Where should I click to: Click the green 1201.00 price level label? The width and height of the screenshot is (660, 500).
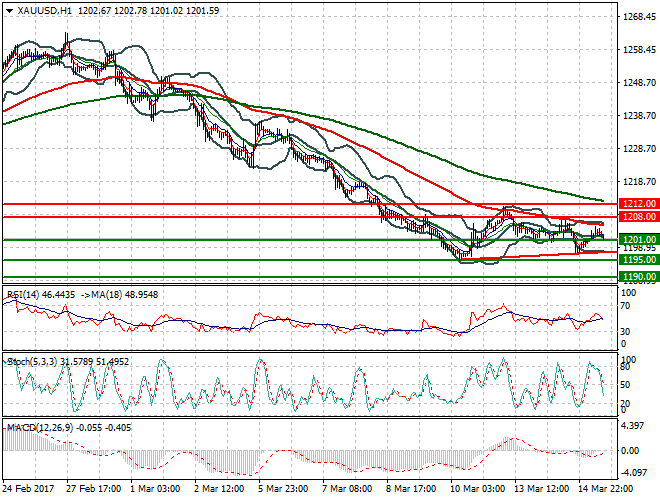click(635, 240)
